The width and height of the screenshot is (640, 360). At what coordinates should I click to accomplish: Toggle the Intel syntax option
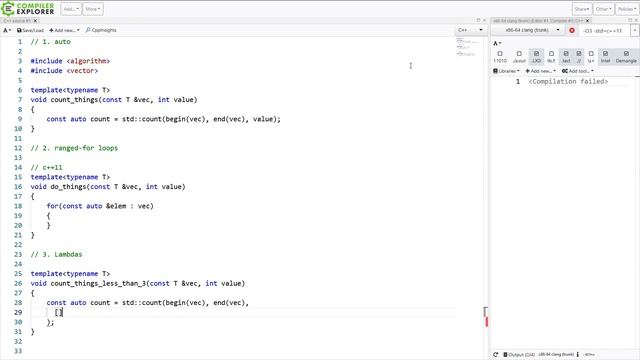(605, 57)
